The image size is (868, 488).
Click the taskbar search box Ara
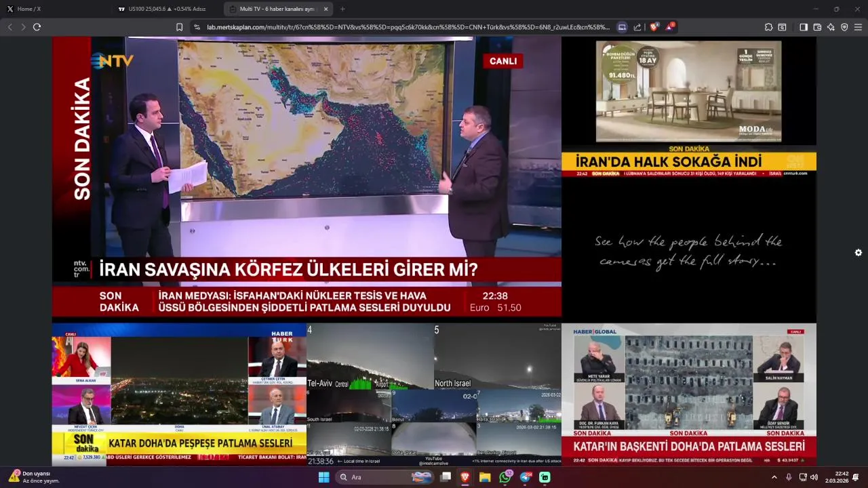point(384,477)
